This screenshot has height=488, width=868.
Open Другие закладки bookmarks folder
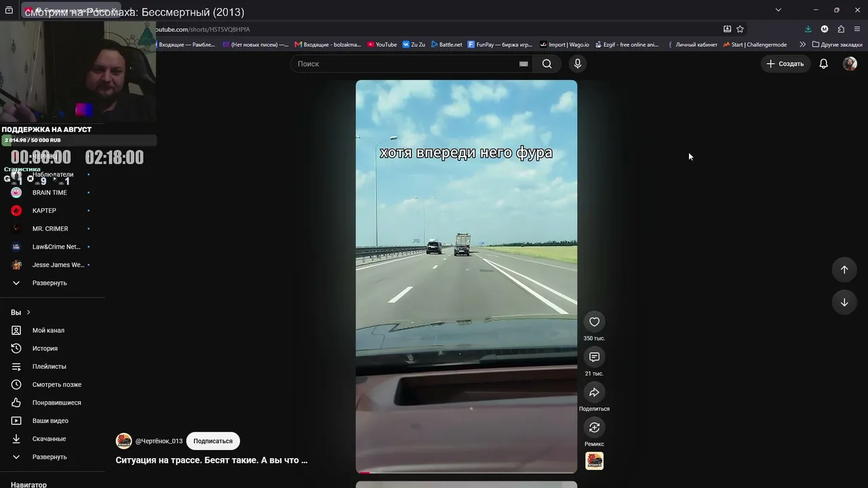pos(837,45)
